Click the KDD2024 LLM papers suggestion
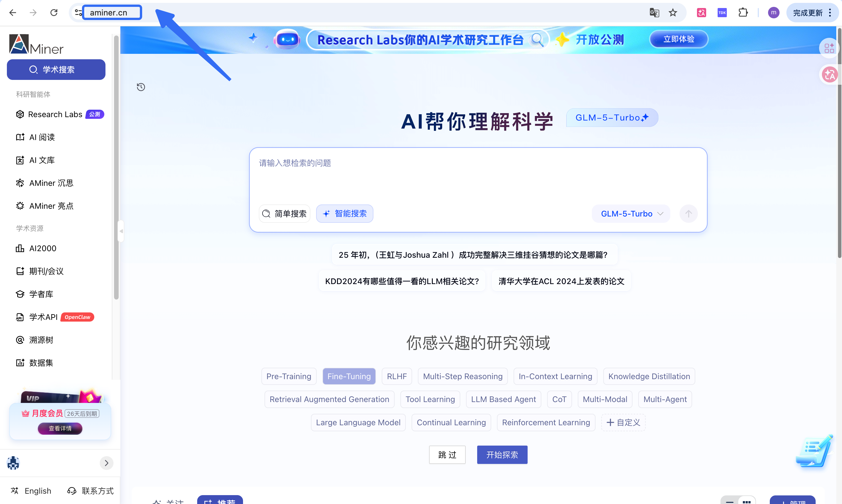Viewport: 842px width, 504px height. (402, 281)
